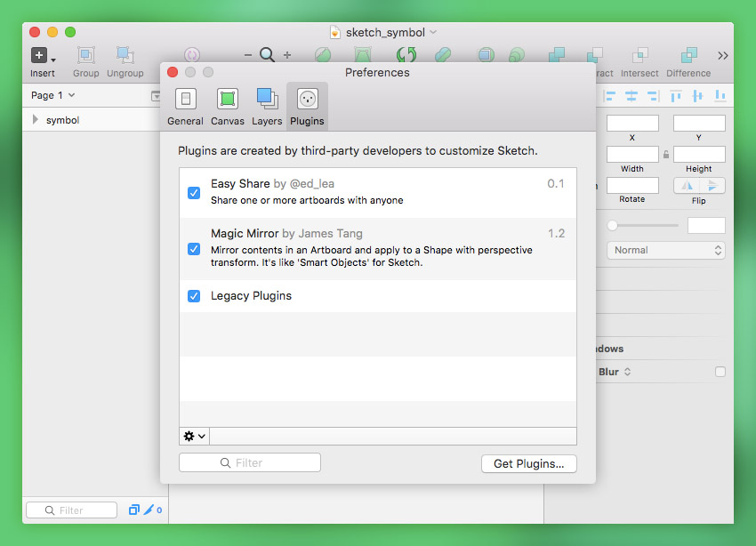Expand the symbol layer disclosure triangle

pyautogui.click(x=35, y=120)
